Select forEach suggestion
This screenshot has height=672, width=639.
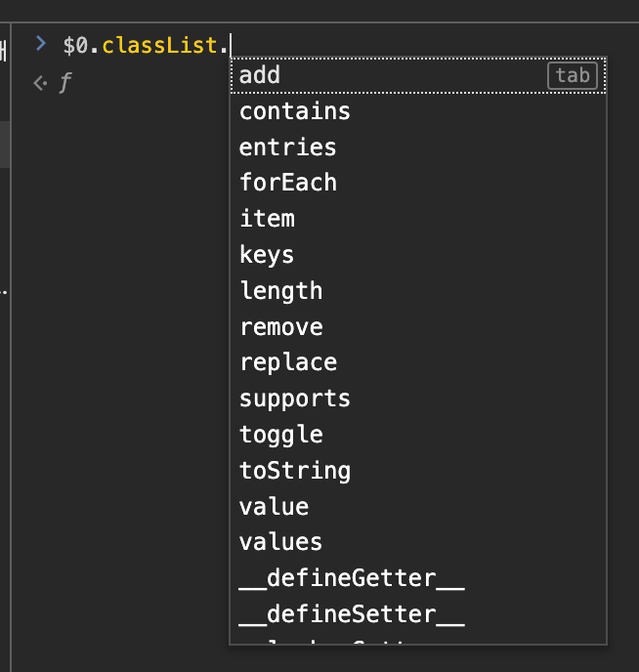tap(418, 183)
